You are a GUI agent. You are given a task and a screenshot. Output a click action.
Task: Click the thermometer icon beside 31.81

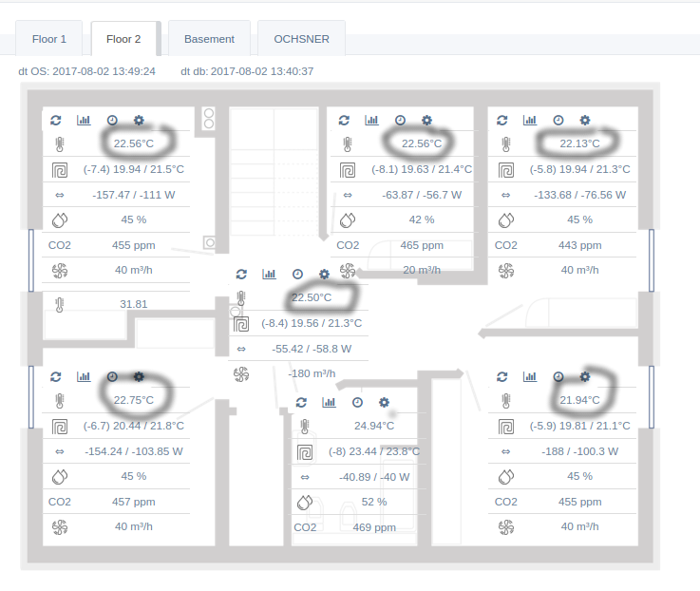pyautogui.click(x=60, y=305)
